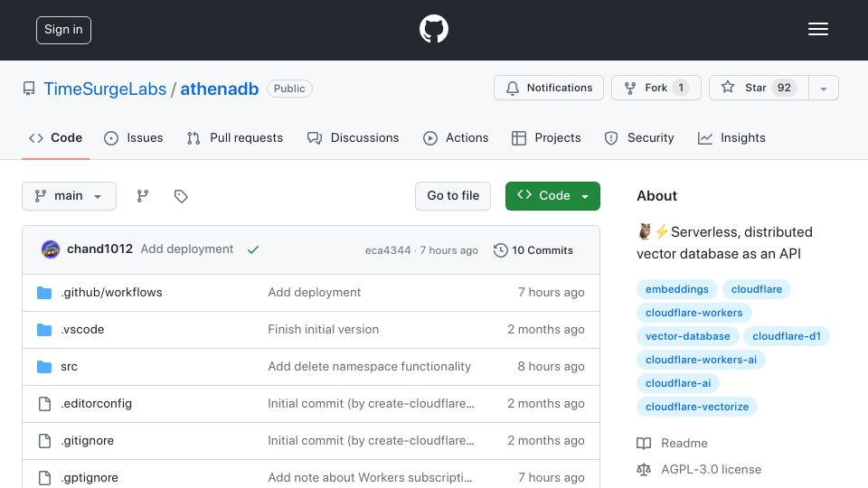Open the .gitignore file

[87, 440]
